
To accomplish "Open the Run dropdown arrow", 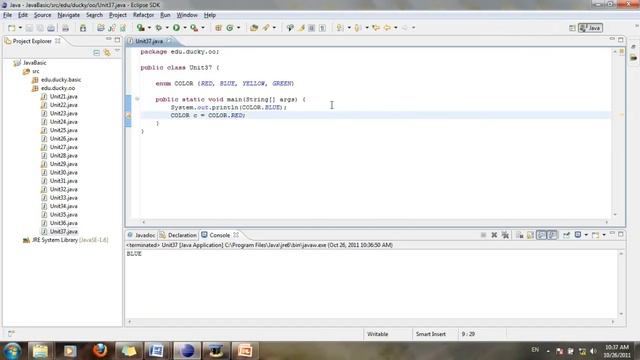I will (185, 28).
